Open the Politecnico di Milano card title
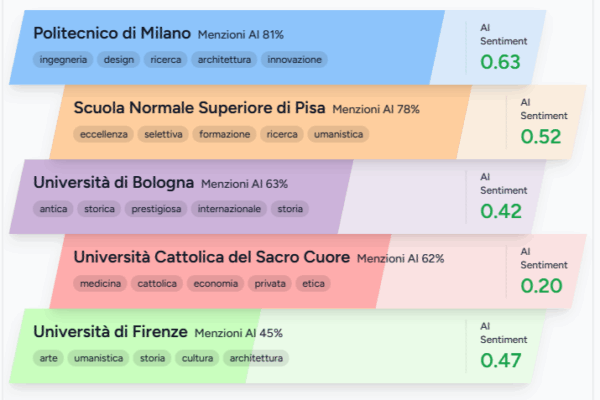Screen dimensions: 600x400 [x=112, y=33]
